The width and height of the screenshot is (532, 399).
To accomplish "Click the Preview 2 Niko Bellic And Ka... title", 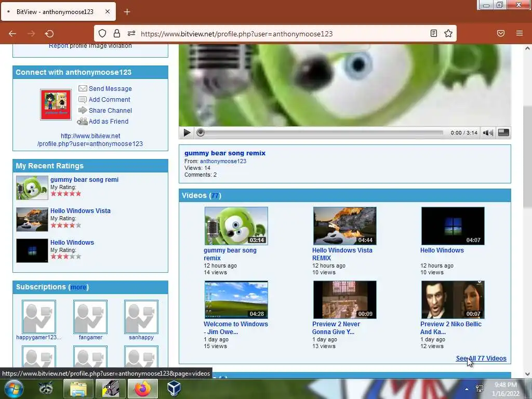I will coord(451,328).
